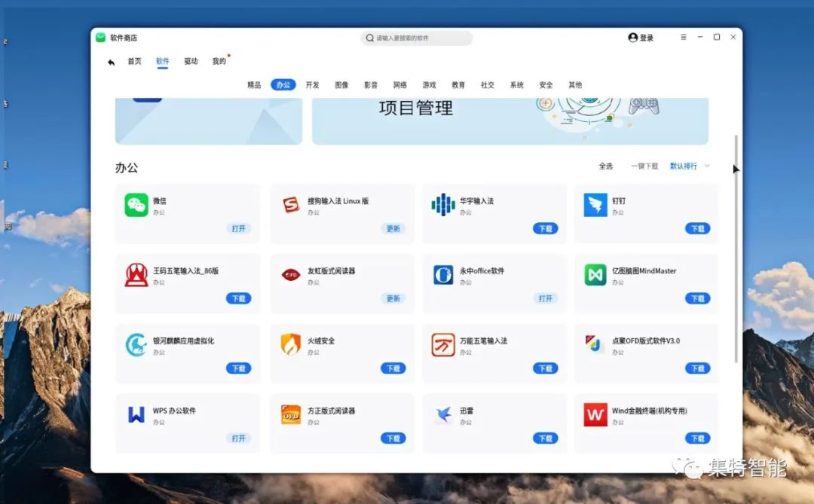Click the WeChat (微信) app icon
The image size is (814, 504).
coord(136,205)
